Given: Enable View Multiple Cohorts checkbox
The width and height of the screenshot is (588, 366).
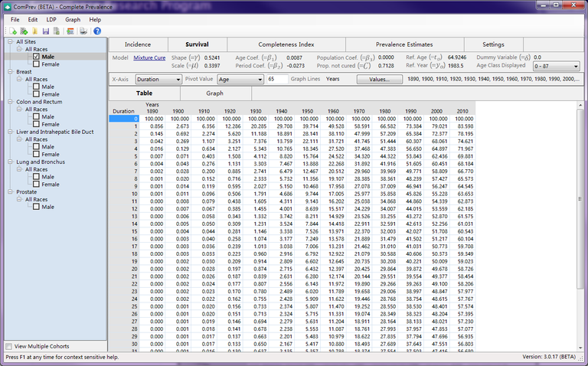Looking at the screenshot, I should click(x=9, y=347).
